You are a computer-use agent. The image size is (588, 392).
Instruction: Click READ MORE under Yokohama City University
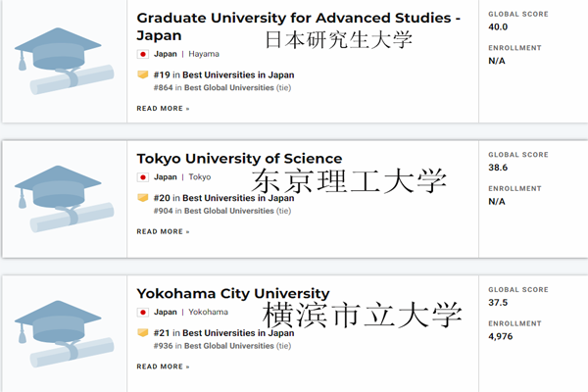[x=163, y=367]
